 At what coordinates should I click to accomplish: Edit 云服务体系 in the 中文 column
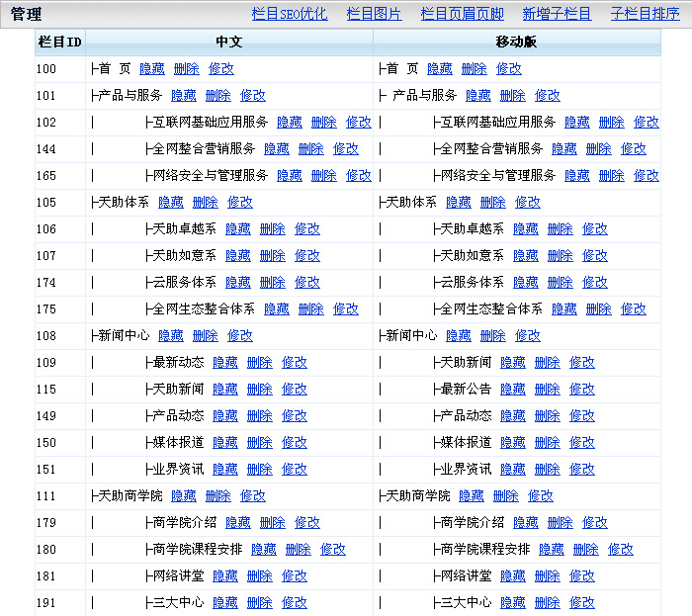point(307,283)
